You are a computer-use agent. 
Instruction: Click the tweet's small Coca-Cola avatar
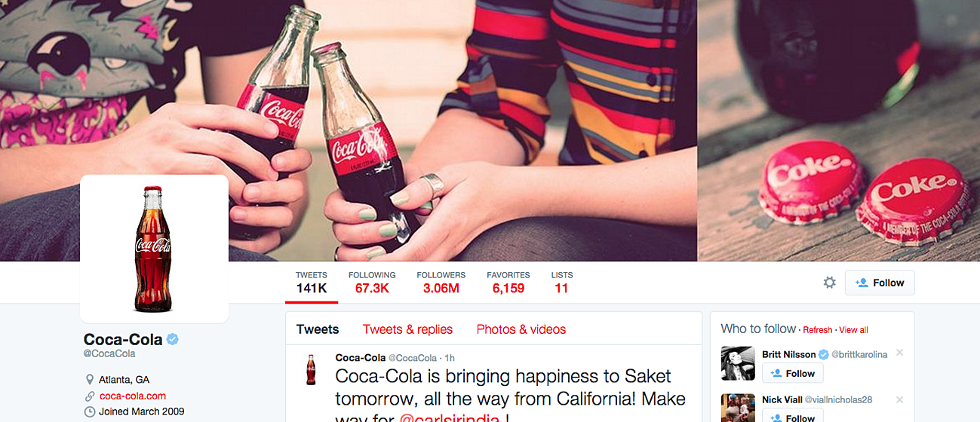(311, 369)
